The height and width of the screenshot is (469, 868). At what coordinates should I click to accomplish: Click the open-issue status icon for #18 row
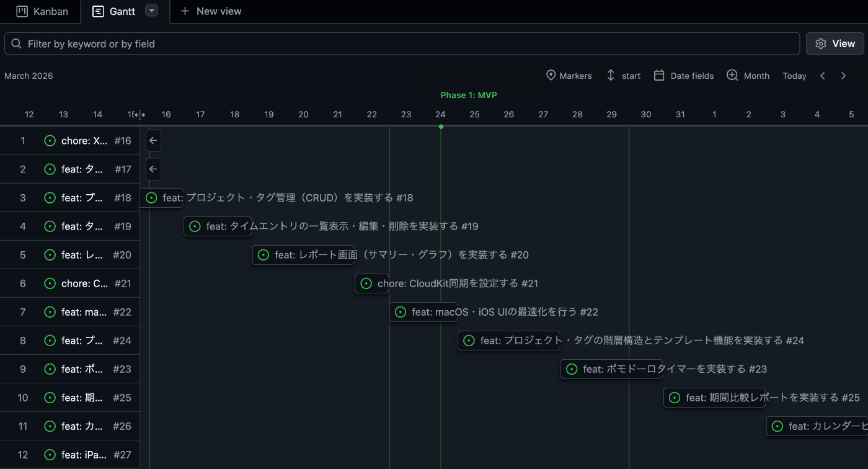tap(50, 198)
